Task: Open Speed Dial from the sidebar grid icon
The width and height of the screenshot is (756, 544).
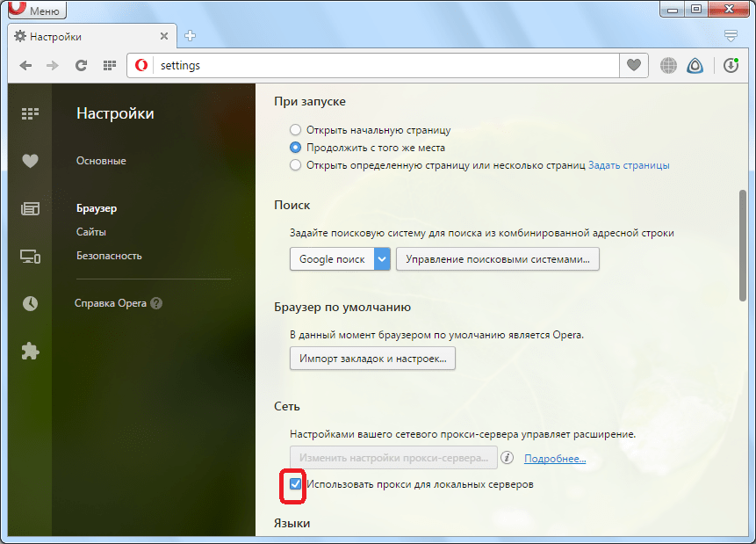Action: tap(31, 113)
